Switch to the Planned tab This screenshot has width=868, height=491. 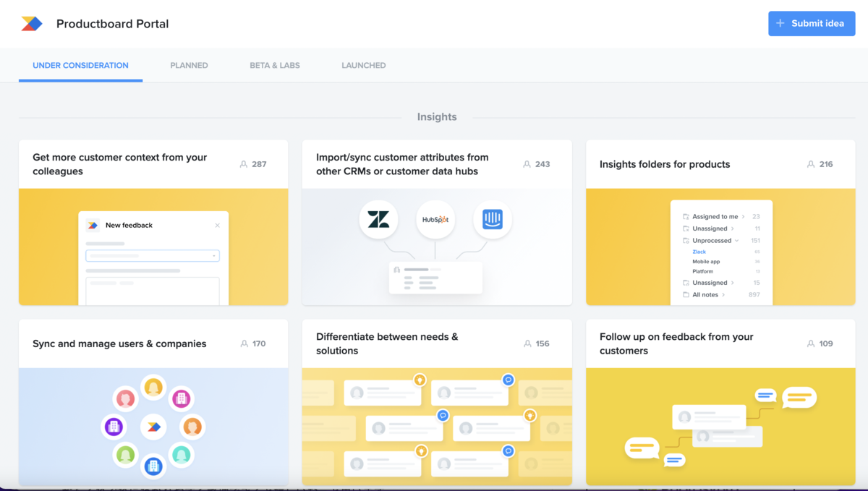(x=189, y=65)
